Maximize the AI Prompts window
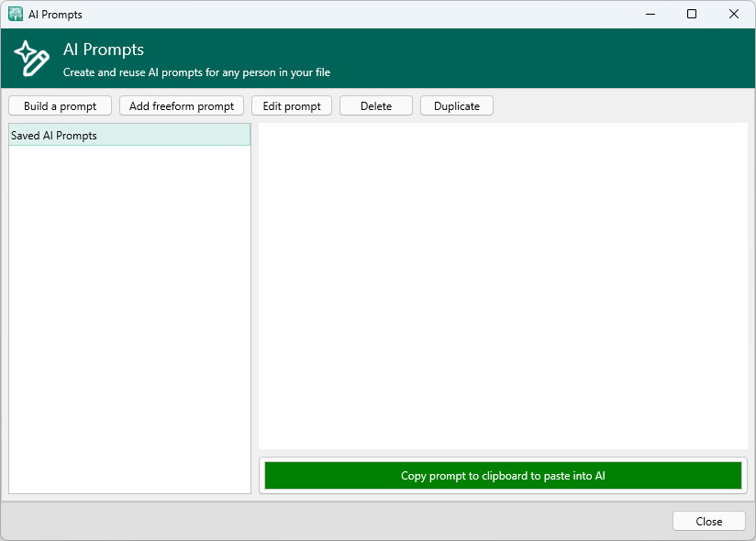Image resolution: width=756 pixels, height=541 pixels. coord(692,14)
